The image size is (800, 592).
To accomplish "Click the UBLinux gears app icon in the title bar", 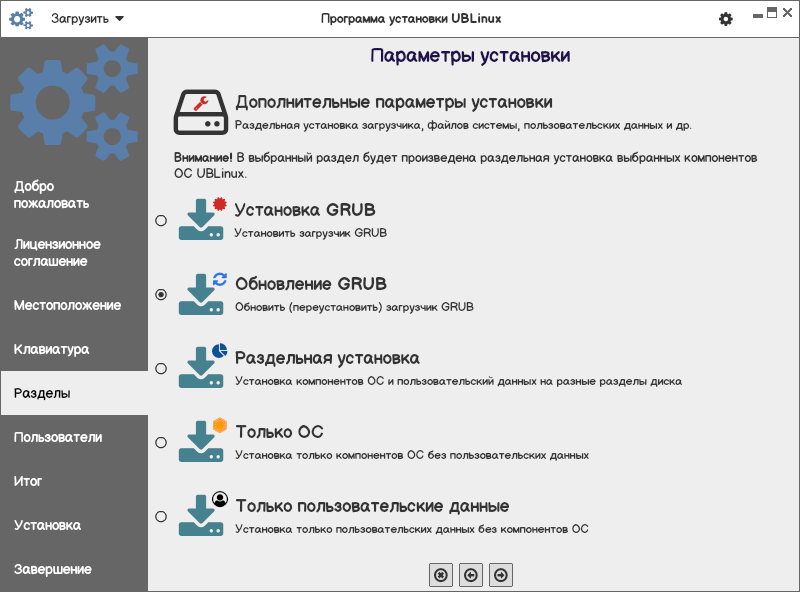I will click(21, 19).
